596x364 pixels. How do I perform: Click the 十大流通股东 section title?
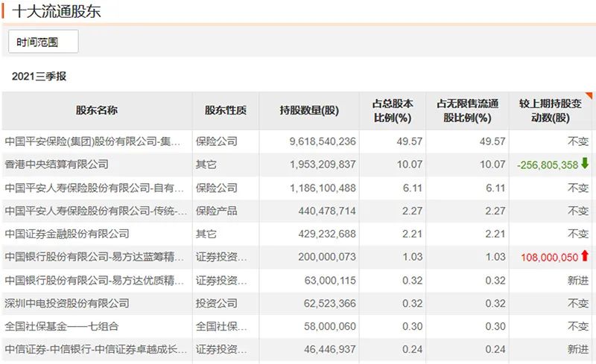(x=57, y=12)
